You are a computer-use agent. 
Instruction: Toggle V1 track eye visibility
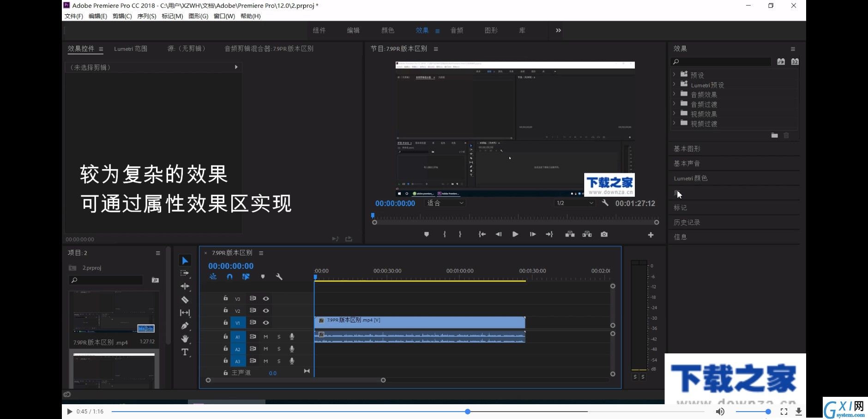pyautogui.click(x=266, y=322)
